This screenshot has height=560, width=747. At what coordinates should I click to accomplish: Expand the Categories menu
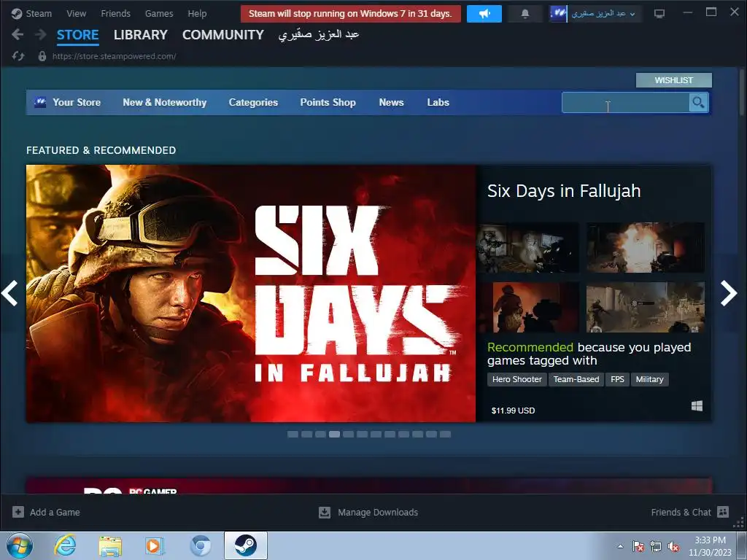pos(253,102)
